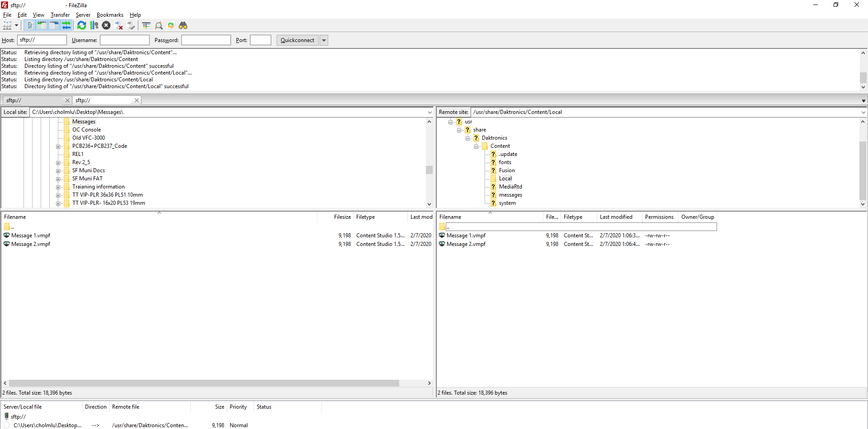Enable directory comparison
Image resolution: width=868 pixels, height=429 pixels.
(x=159, y=26)
